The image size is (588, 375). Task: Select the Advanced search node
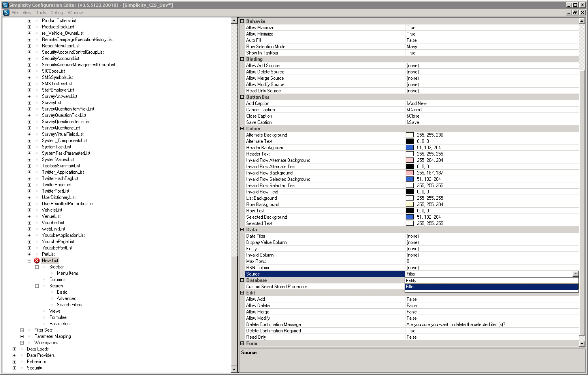coord(66,298)
